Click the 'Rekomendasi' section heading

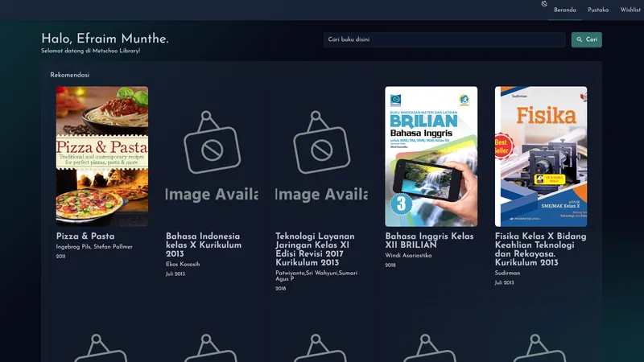70,75
